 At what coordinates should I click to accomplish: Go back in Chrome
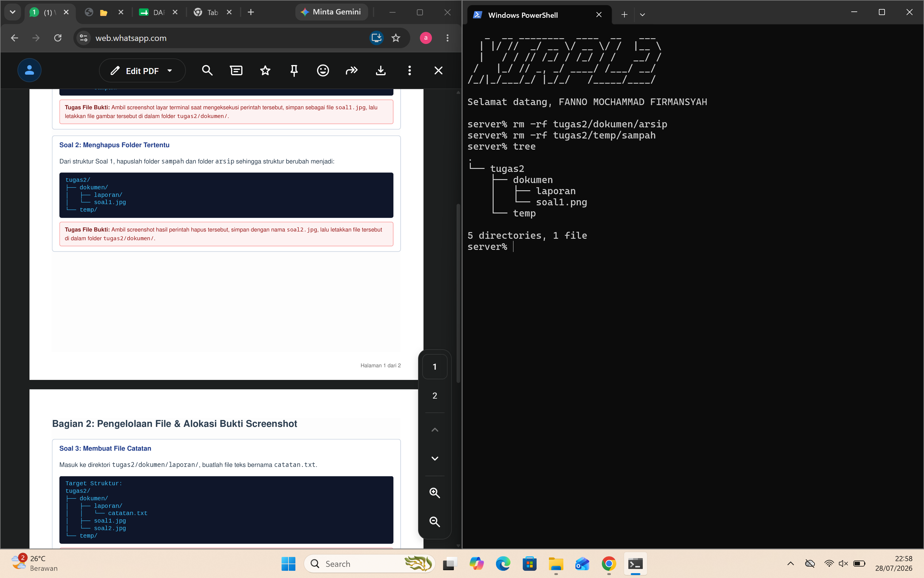click(x=14, y=38)
